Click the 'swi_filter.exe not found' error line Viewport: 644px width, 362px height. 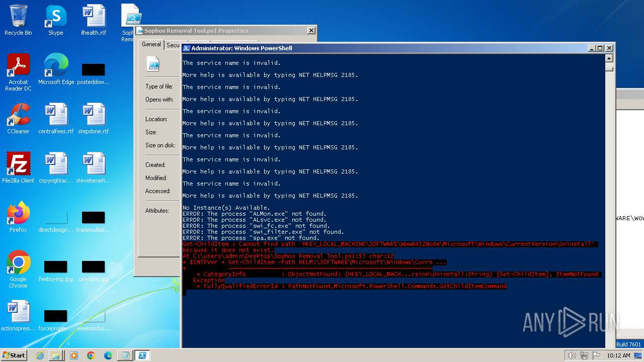pyautogui.click(x=263, y=232)
